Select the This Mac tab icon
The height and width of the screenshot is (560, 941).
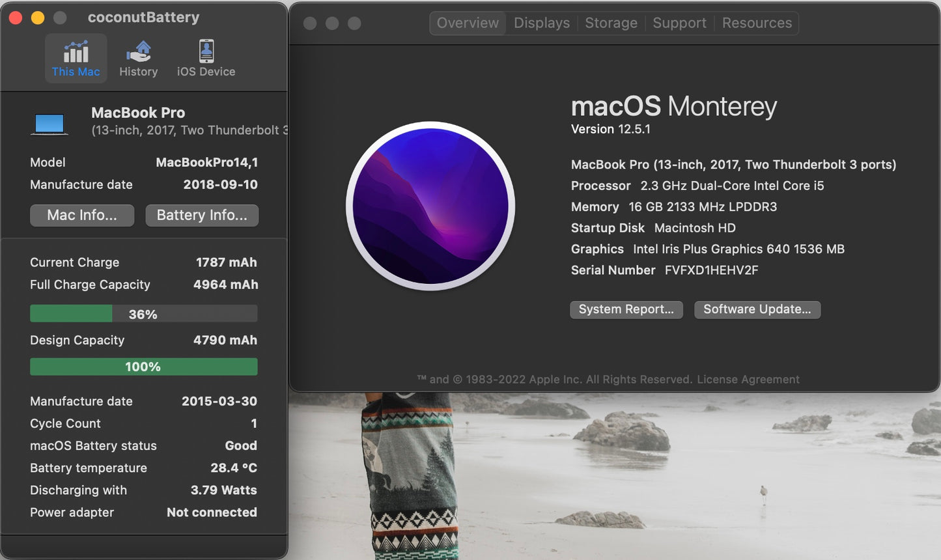click(76, 57)
